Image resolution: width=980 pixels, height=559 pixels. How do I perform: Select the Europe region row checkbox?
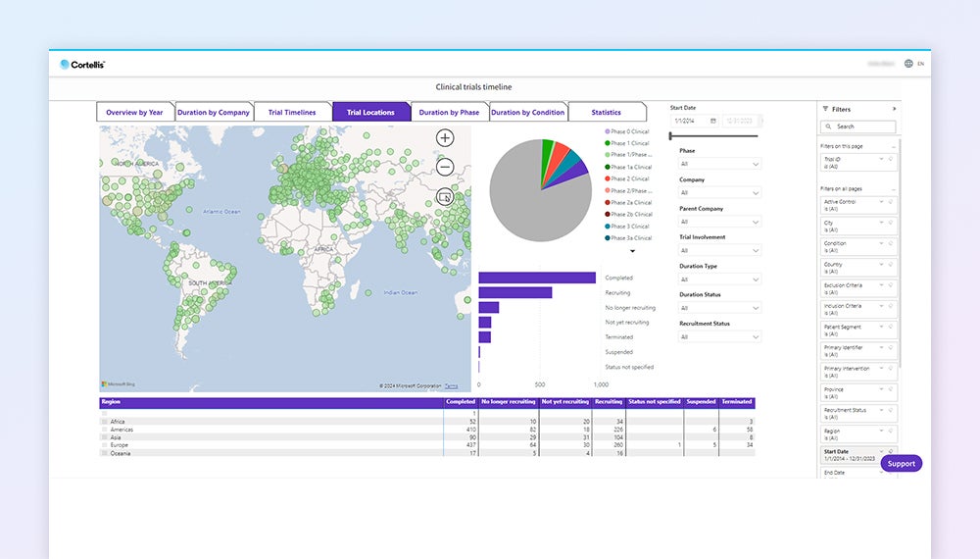click(x=105, y=445)
